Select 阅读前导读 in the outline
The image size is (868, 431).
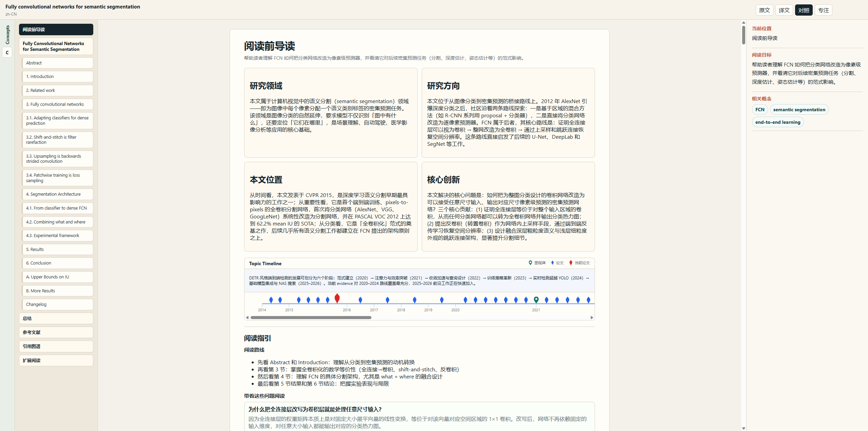(56, 30)
